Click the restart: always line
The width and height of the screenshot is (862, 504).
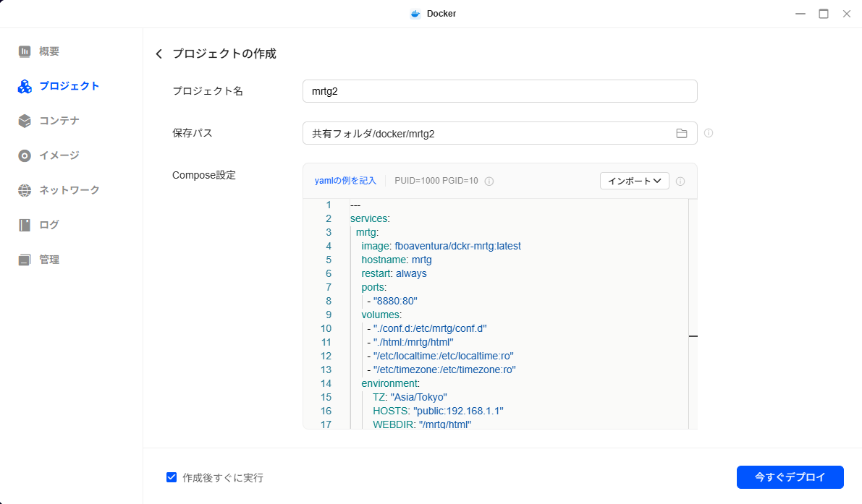point(394,273)
